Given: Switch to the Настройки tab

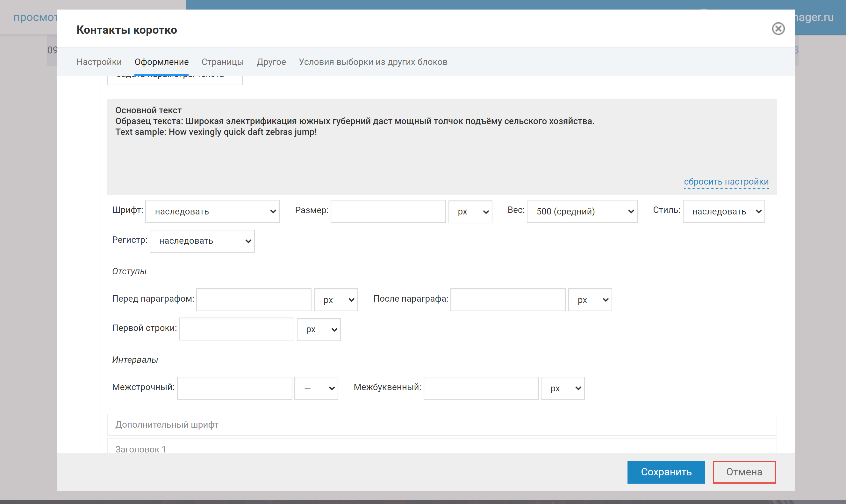Looking at the screenshot, I should pos(99,62).
